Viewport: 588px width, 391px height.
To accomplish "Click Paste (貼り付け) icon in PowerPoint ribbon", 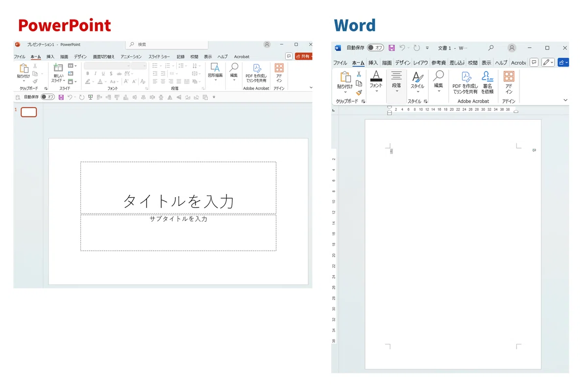I will (x=23, y=69).
